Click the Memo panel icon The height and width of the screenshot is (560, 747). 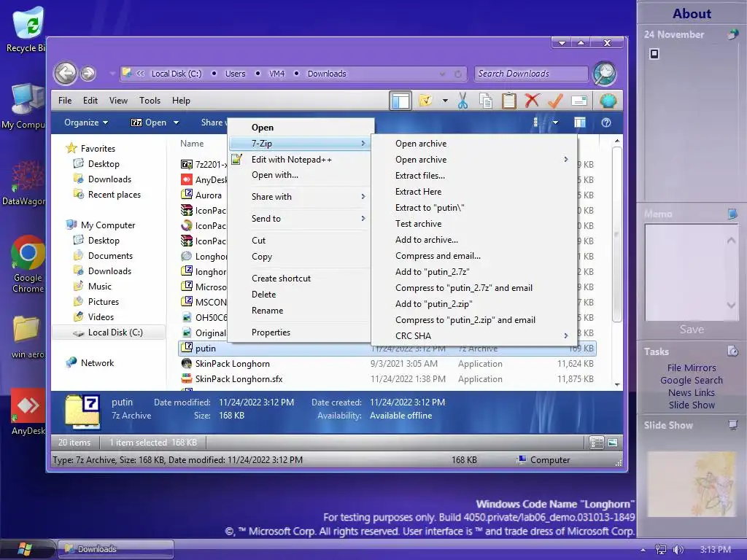tap(732, 214)
